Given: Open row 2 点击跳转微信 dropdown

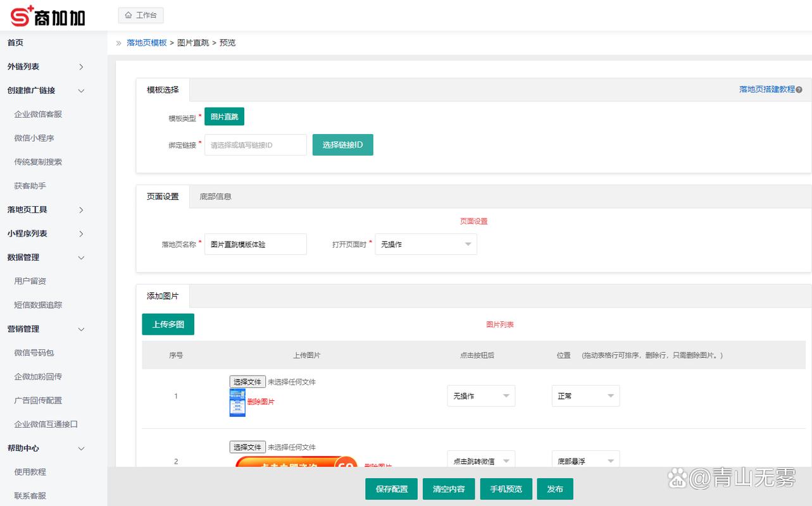Looking at the screenshot, I should (481, 459).
